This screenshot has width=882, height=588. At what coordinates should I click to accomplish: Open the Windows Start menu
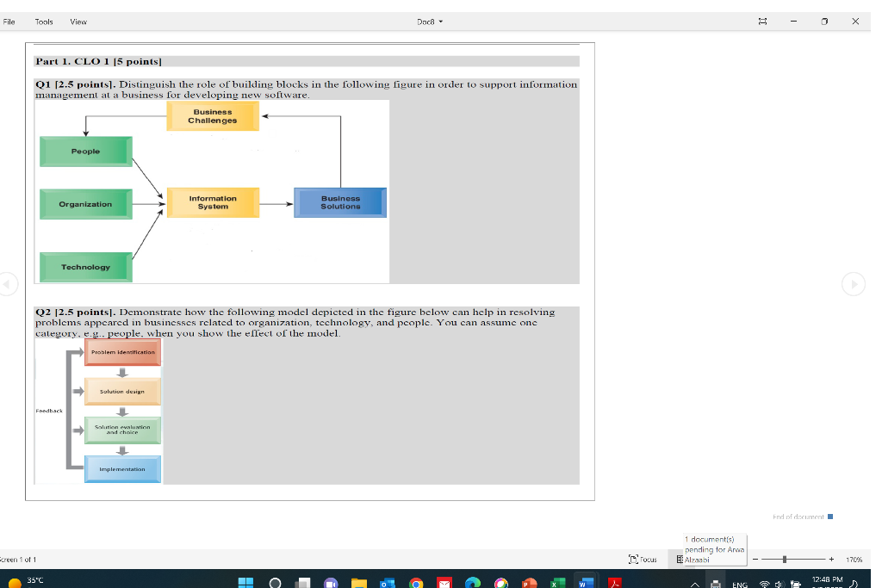pyautogui.click(x=245, y=583)
